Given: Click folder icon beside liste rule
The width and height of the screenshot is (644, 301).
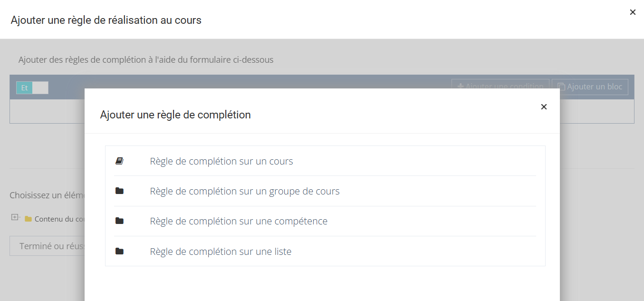Looking at the screenshot, I should 119,251.
